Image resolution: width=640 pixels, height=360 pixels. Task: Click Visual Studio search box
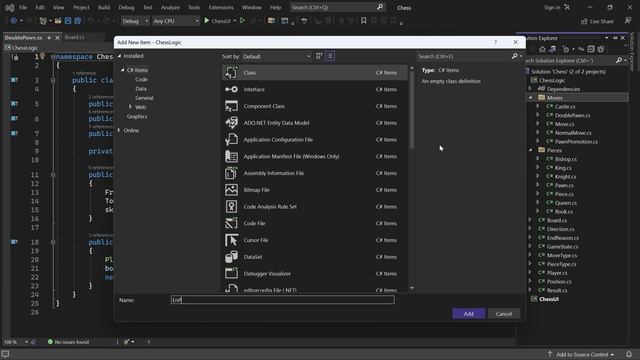click(337, 7)
